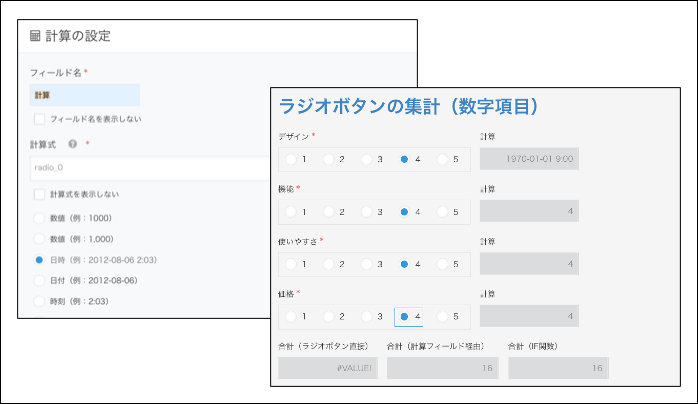Select rating 5 for 機能

coord(442,212)
